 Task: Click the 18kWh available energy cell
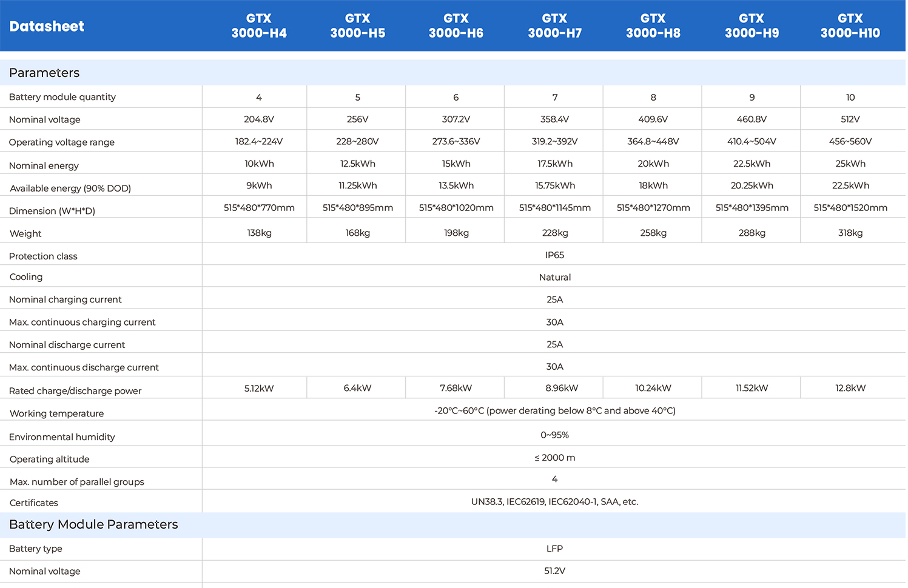pyautogui.click(x=653, y=185)
